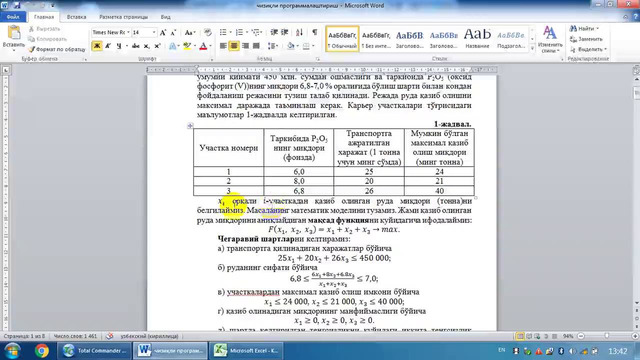640x360 pixels.
Task: Open the font name dropdown Times New Roman
Action: pos(128,32)
